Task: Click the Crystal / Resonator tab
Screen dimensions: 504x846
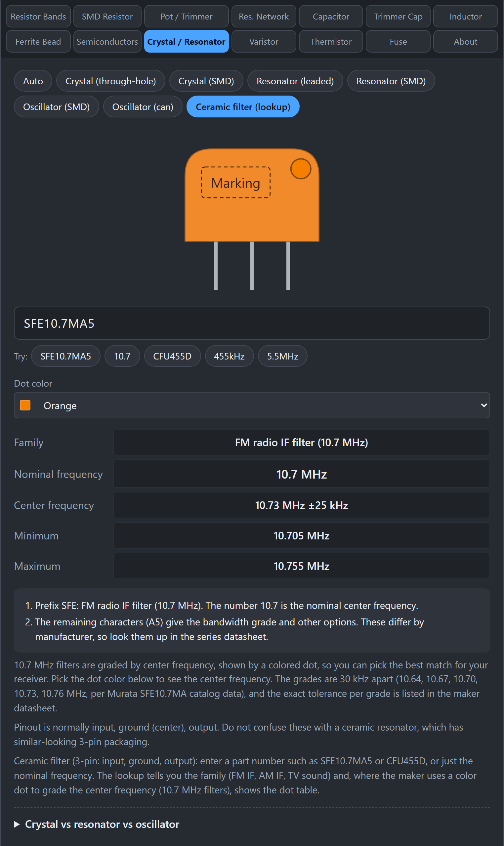Action: (x=186, y=41)
